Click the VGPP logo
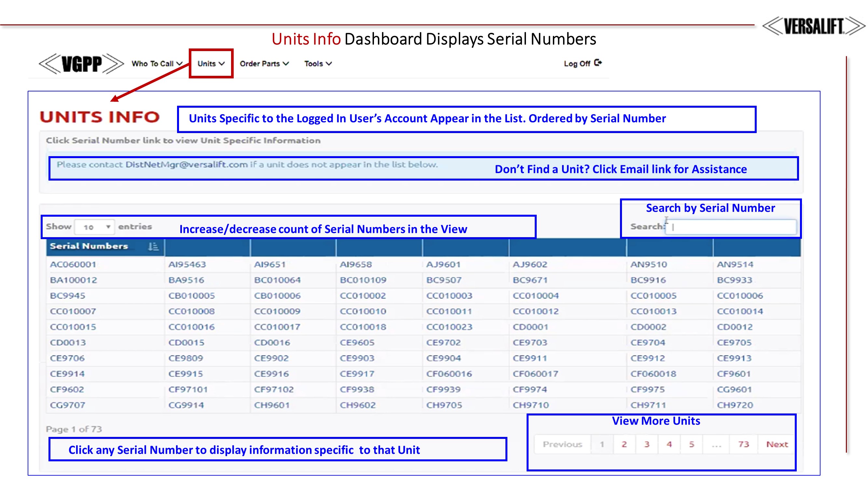This screenshot has width=868, height=488. (81, 64)
